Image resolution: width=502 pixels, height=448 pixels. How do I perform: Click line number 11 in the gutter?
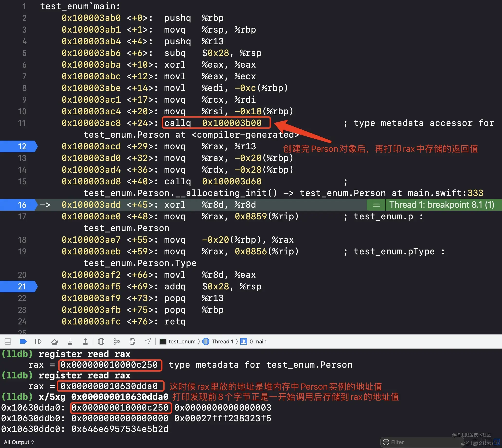[22, 123]
